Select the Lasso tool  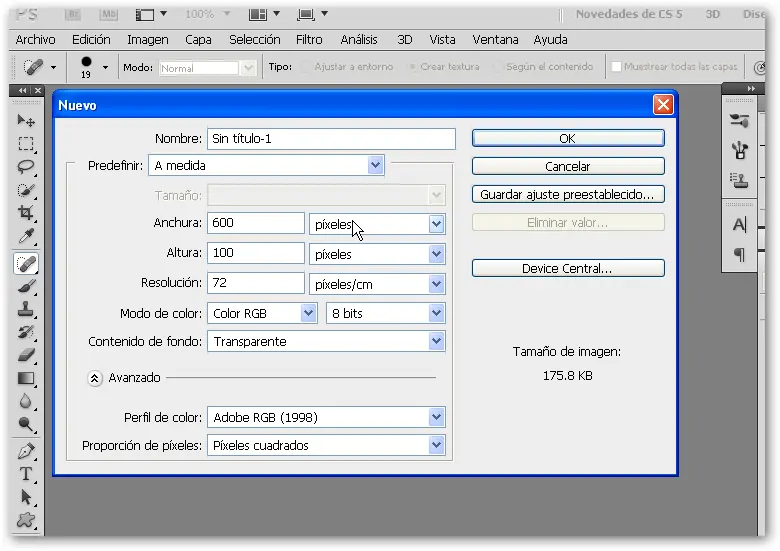click(26, 167)
